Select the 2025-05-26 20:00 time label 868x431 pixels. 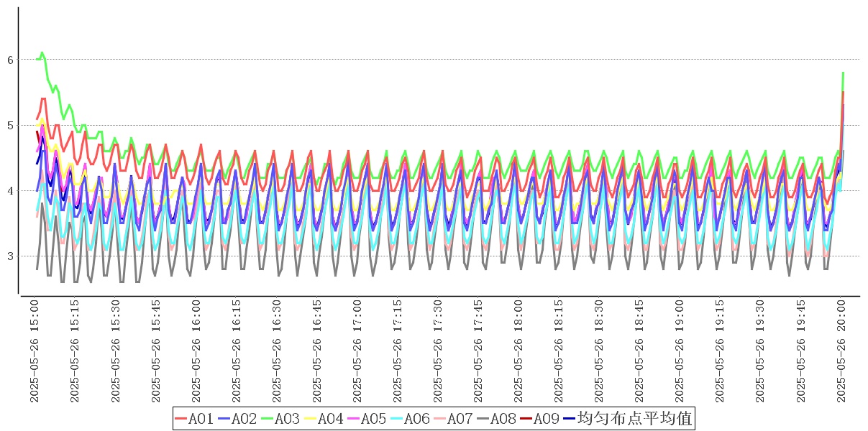coord(840,352)
